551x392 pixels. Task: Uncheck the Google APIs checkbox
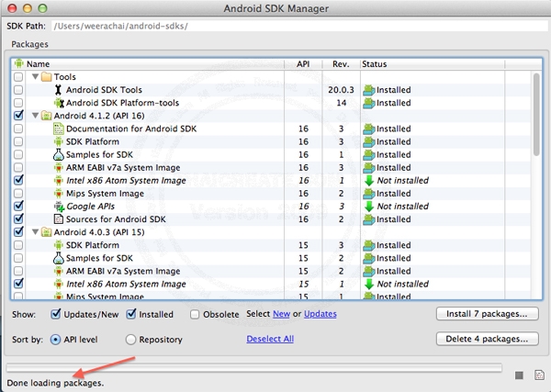tap(18, 206)
